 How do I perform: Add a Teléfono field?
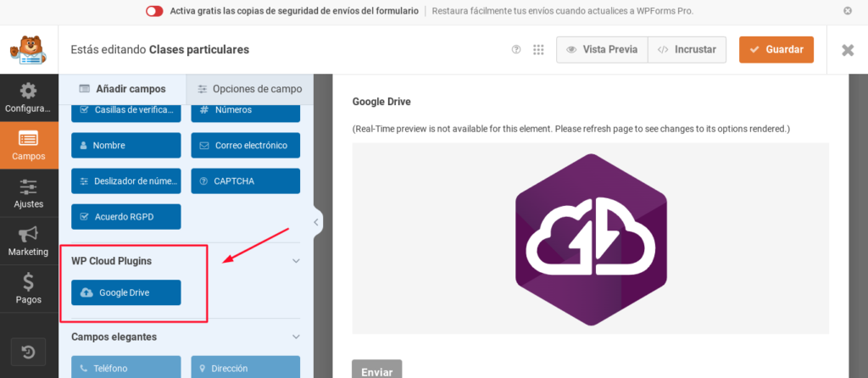(x=126, y=367)
